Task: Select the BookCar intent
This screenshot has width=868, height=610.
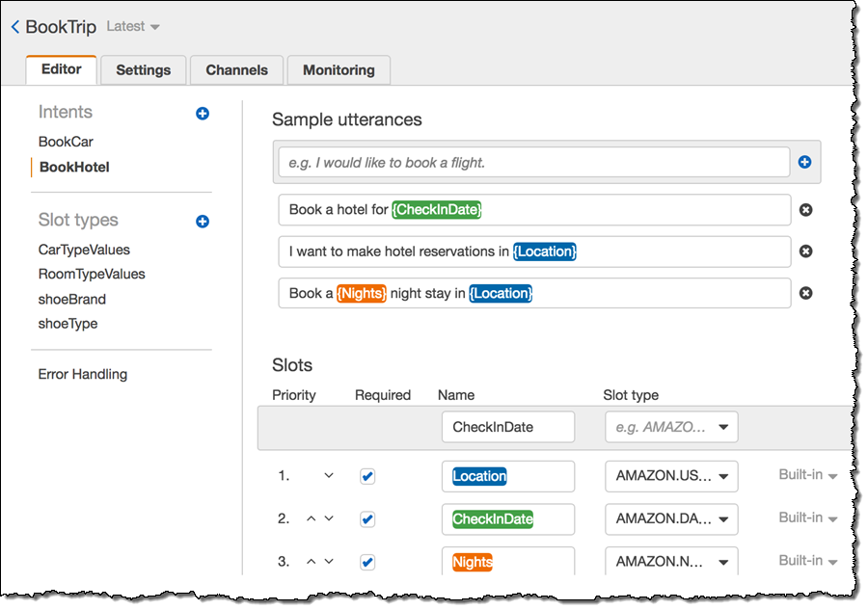Action: coord(66,142)
